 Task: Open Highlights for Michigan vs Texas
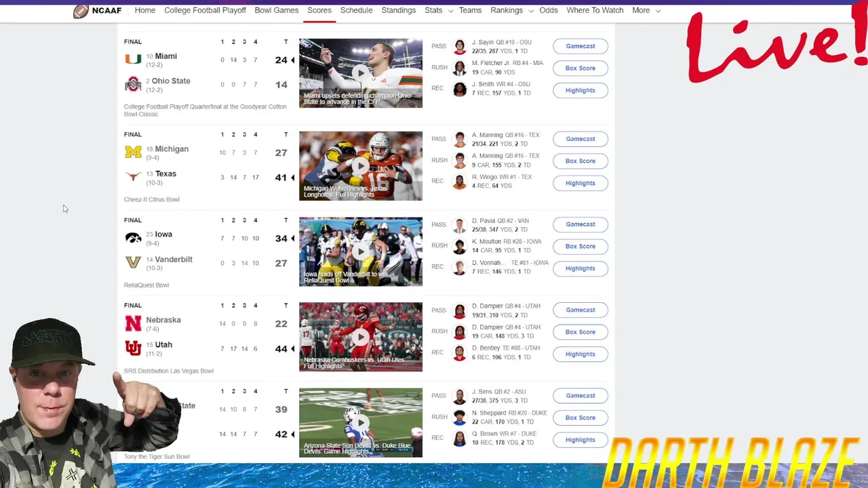click(580, 183)
